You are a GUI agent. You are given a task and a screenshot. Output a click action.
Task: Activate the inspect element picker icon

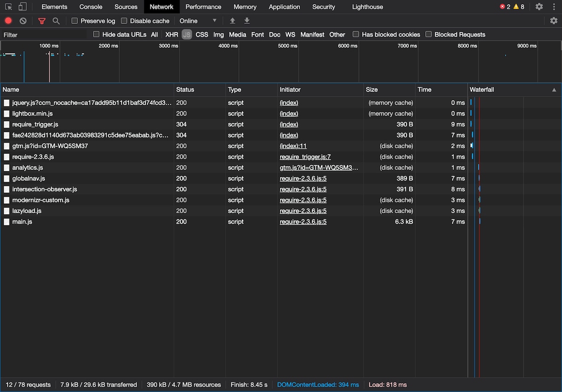click(8, 7)
